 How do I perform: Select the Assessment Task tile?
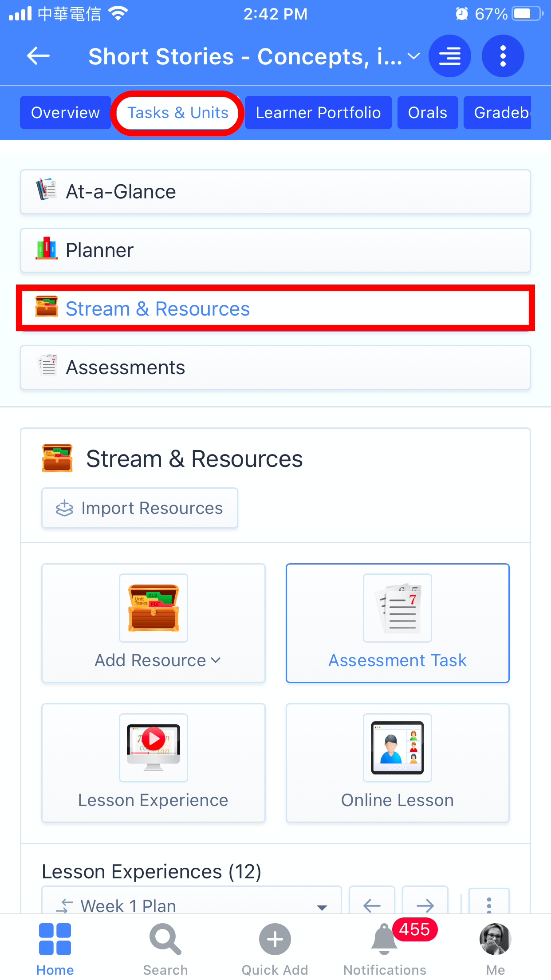[397, 623]
